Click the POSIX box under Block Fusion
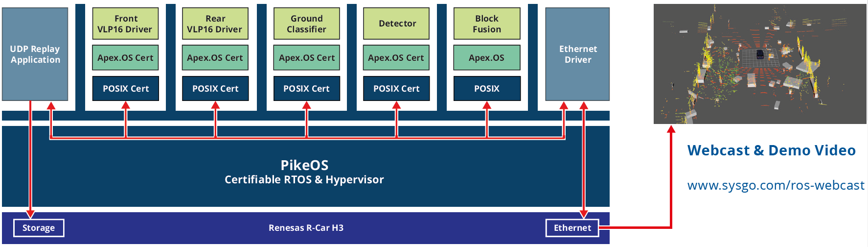Image resolution: width=868 pixels, height=247 pixels. 487,88
